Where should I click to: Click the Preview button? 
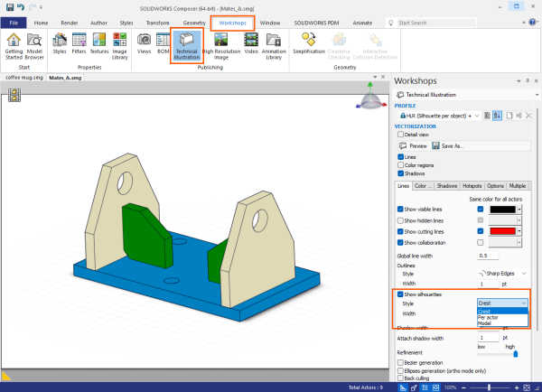pos(414,146)
